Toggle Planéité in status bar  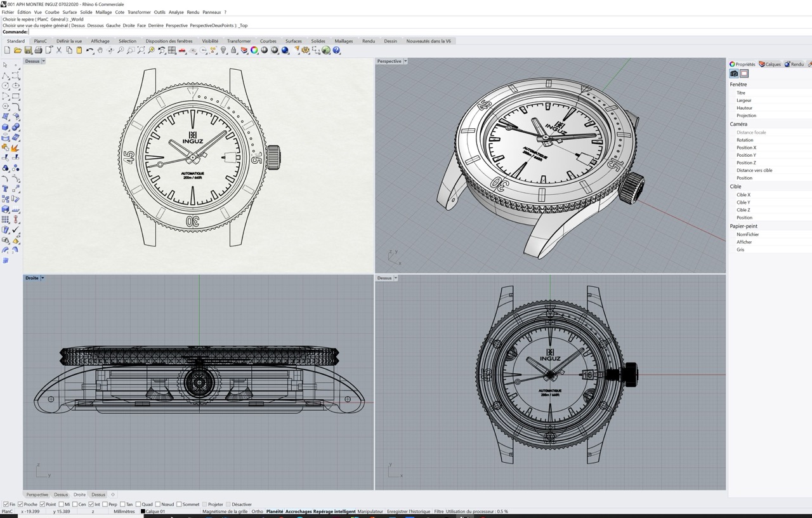pos(275,511)
